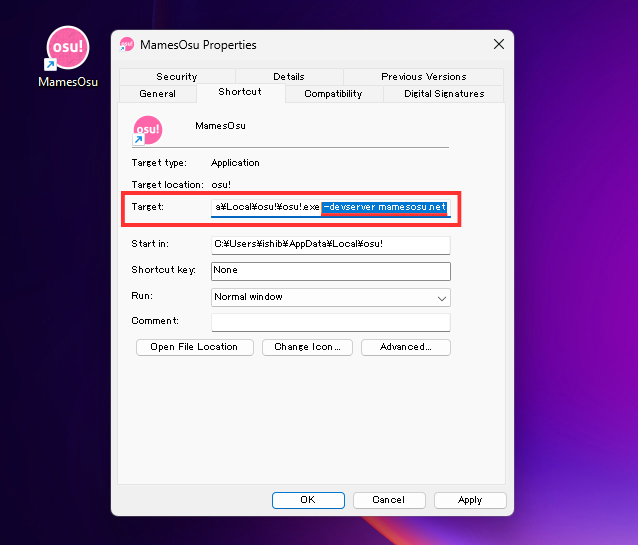638x545 pixels.
Task: Switch to the Details tab
Action: tap(289, 77)
